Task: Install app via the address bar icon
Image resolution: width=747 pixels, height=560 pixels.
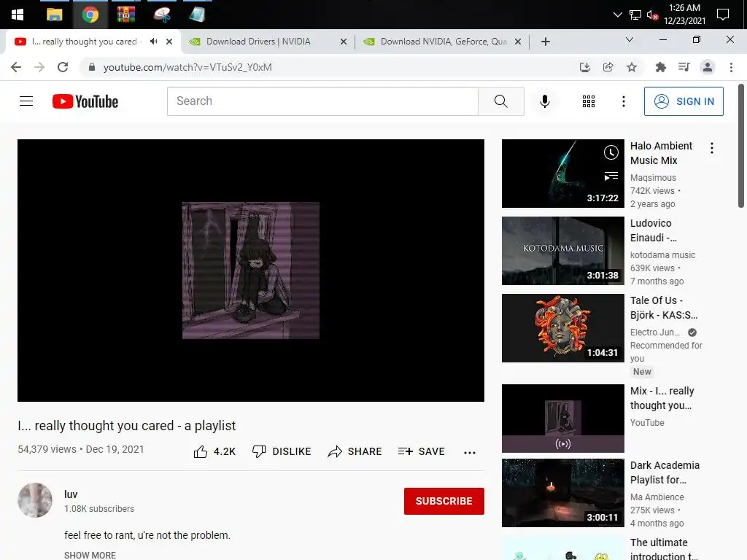Action: pos(584,67)
